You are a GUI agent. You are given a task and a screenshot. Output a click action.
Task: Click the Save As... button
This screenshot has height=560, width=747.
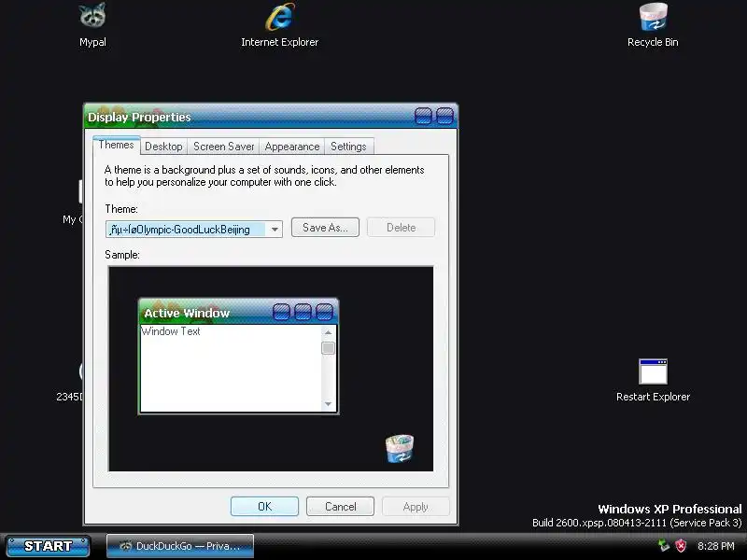[325, 228]
